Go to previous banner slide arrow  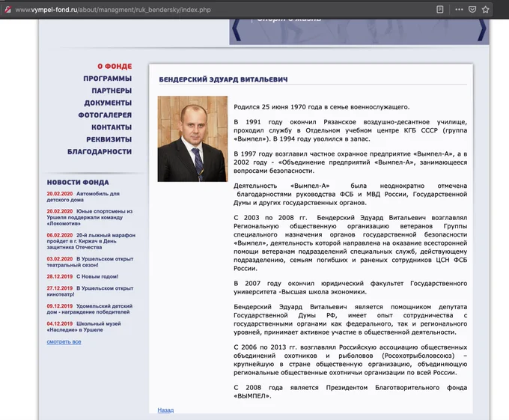click(237, 30)
